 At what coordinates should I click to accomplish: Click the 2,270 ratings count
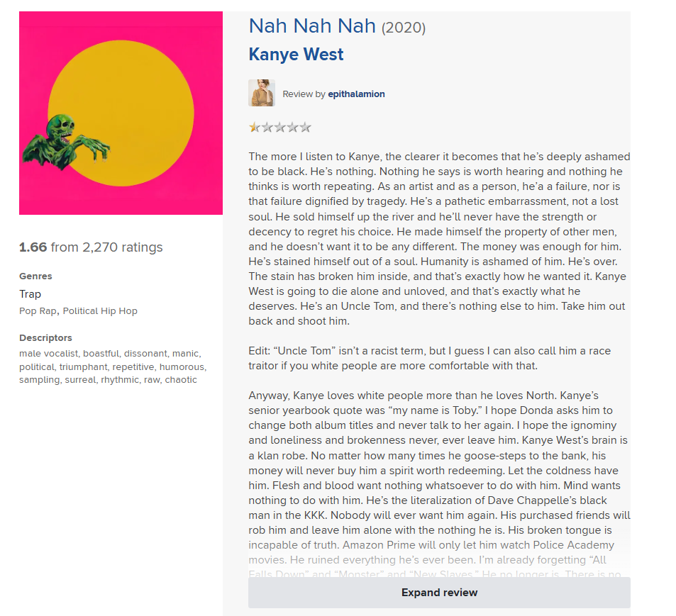123,247
